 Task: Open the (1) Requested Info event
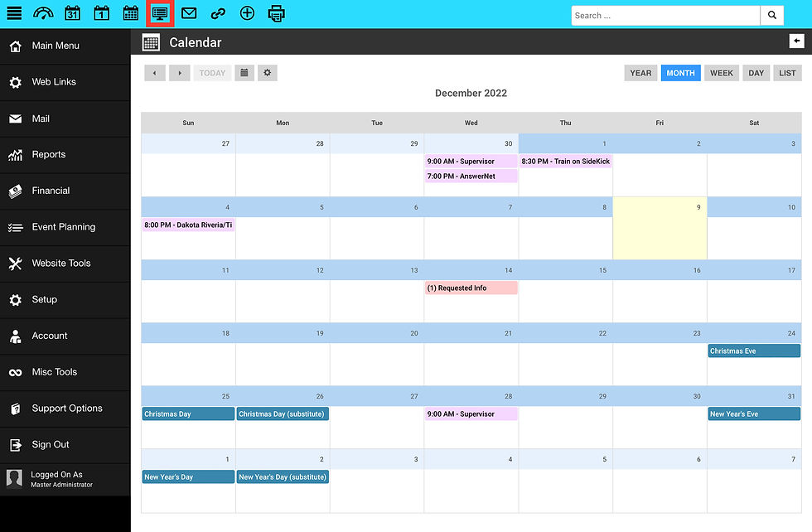point(471,288)
